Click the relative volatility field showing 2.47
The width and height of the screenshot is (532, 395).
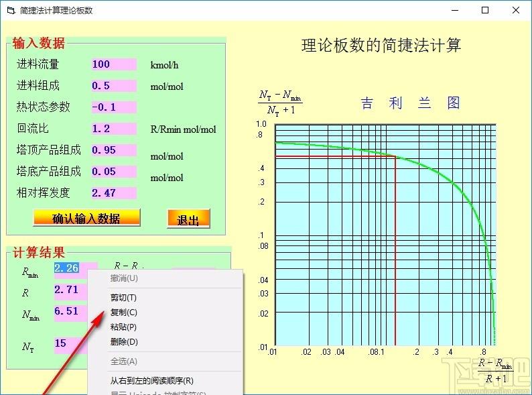coord(114,192)
